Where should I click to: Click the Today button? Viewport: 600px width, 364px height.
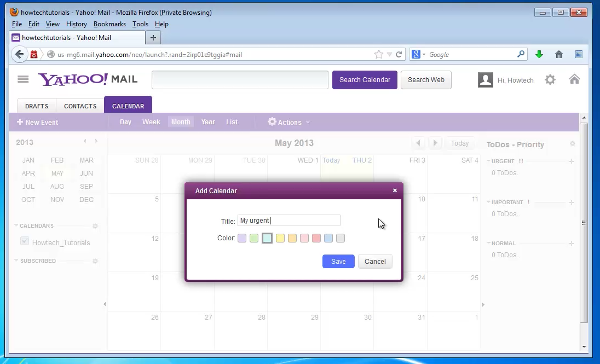click(459, 143)
